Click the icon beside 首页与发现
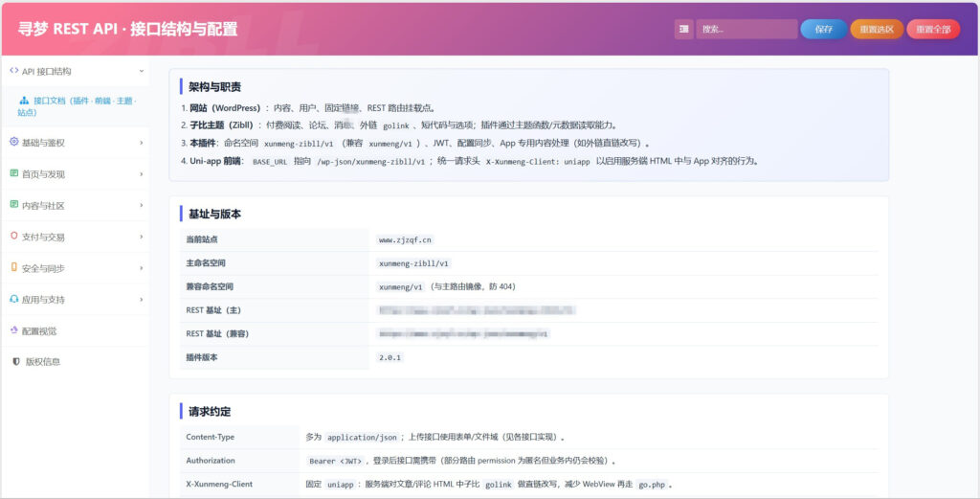The width and height of the screenshot is (980, 499). click(13, 173)
